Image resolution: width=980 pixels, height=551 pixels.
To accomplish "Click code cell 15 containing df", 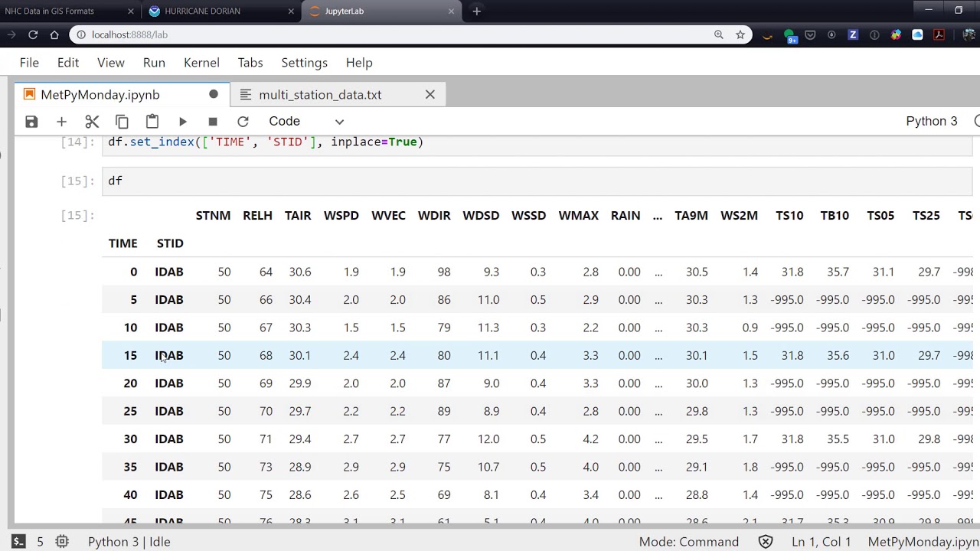I will pos(537,181).
